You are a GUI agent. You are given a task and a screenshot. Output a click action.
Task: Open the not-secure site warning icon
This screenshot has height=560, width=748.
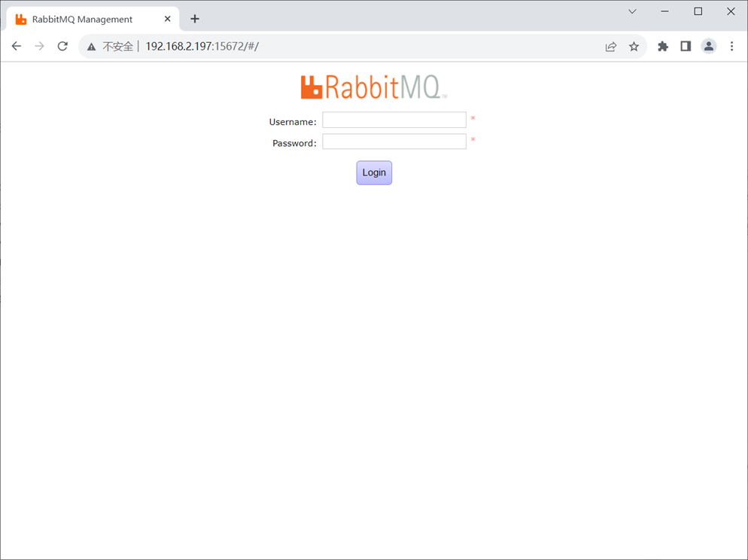click(92, 47)
